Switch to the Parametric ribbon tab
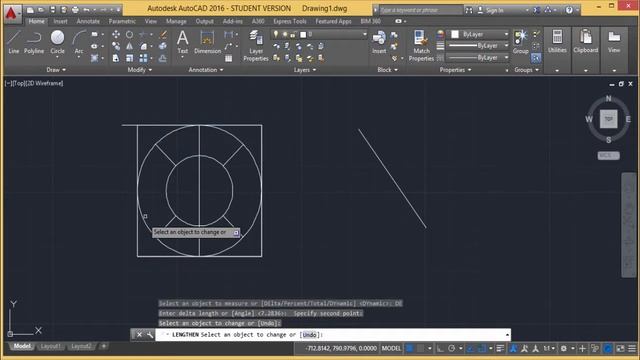Image resolution: width=640 pixels, height=360 pixels. pyautogui.click(x=122, y=21)
